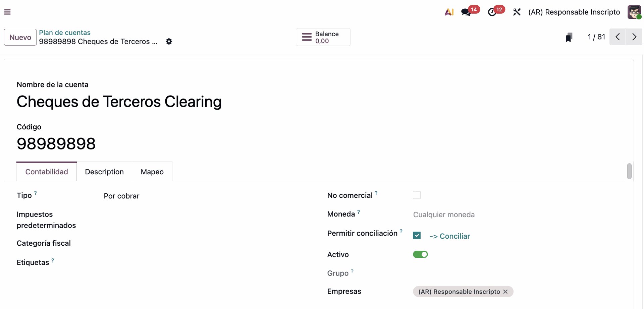Open the hamburger main menu
The height and width of the screenshot is (309, 644).
[x=7, y=12]
